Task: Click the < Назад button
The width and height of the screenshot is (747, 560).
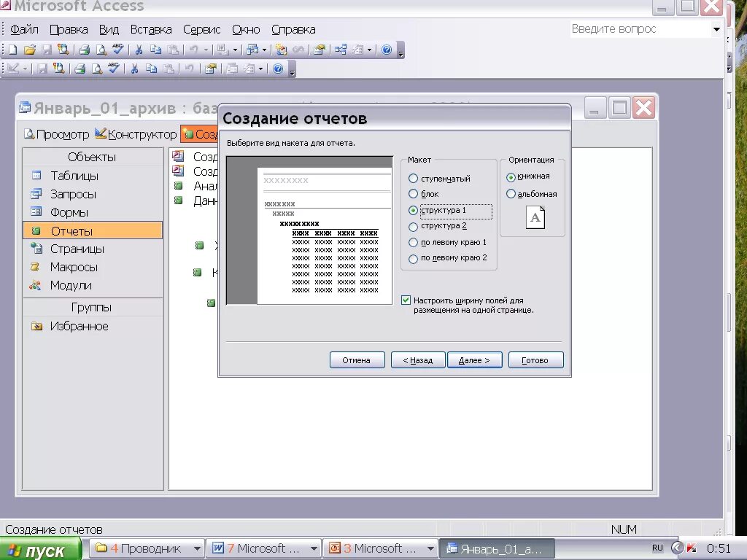Action: click(x=418, y=360)
